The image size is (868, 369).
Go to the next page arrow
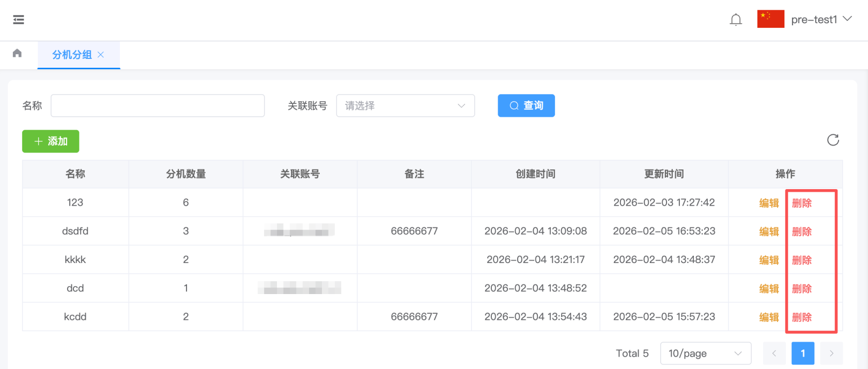831,353
